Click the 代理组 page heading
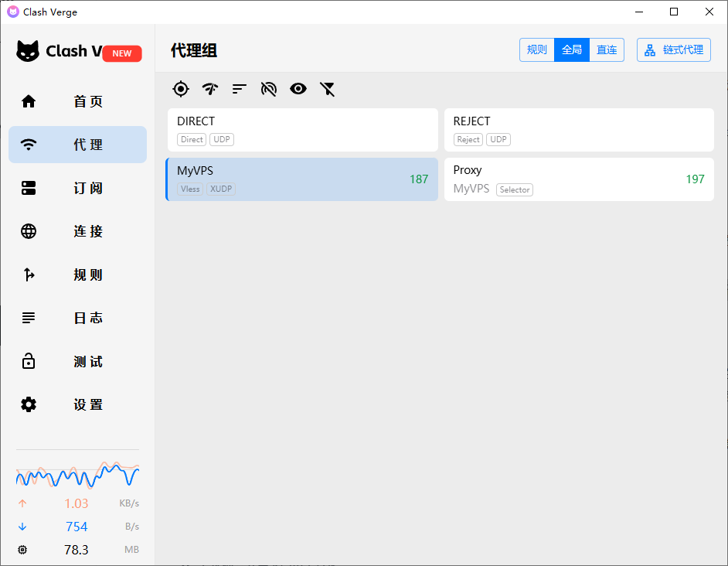The height and width of the screenshot is (566, 728). 194,50
